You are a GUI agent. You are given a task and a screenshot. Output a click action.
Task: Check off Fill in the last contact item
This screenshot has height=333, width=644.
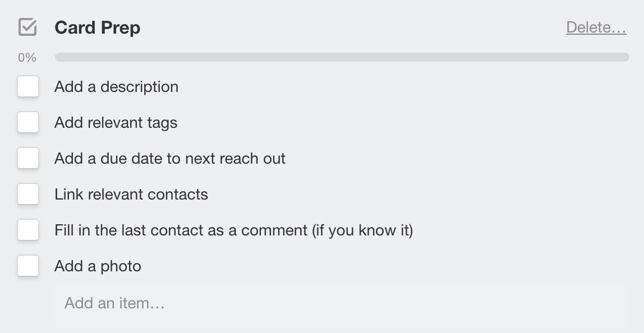(x=28, y=229)
